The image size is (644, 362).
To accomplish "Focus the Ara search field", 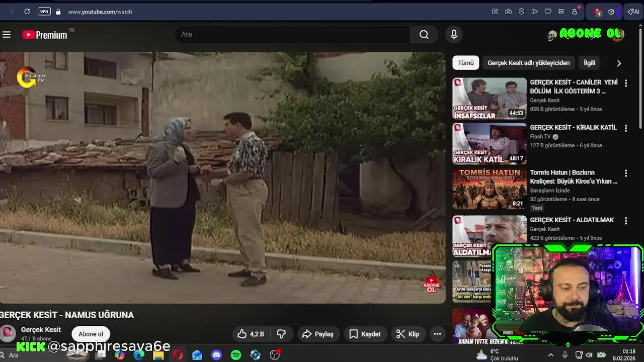I will (x=292, y=34).
